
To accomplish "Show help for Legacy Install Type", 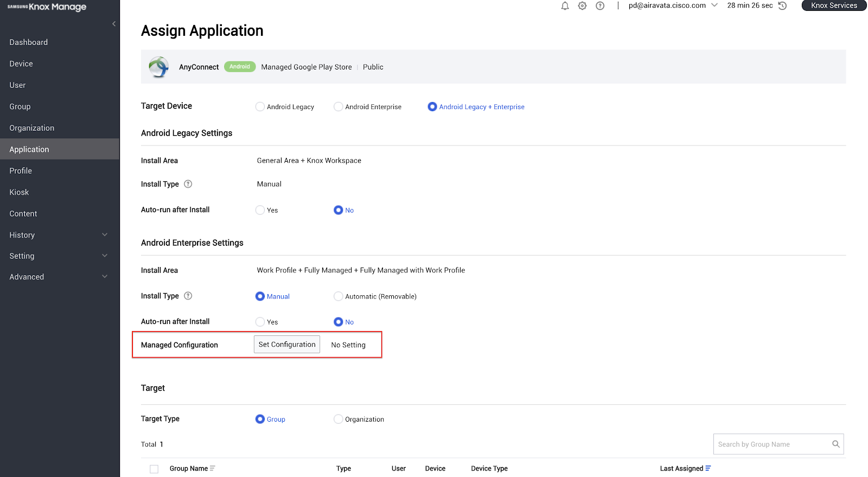I will point(188,184).
